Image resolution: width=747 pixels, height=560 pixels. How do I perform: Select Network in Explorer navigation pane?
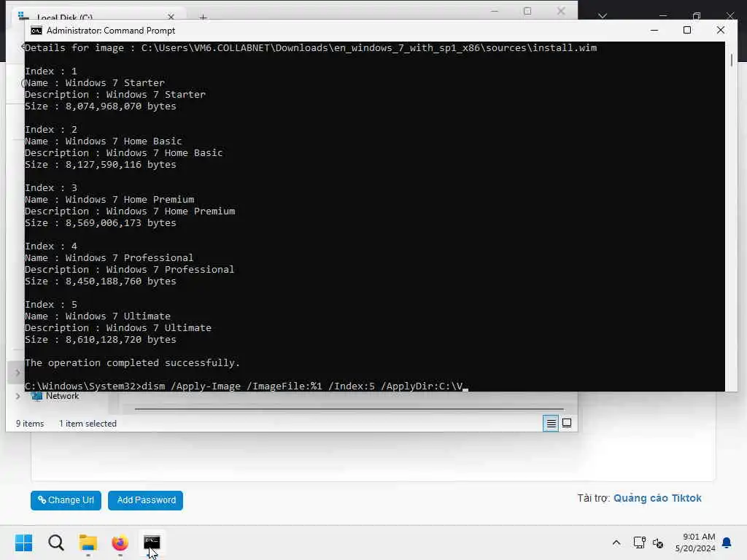[62, 396]
